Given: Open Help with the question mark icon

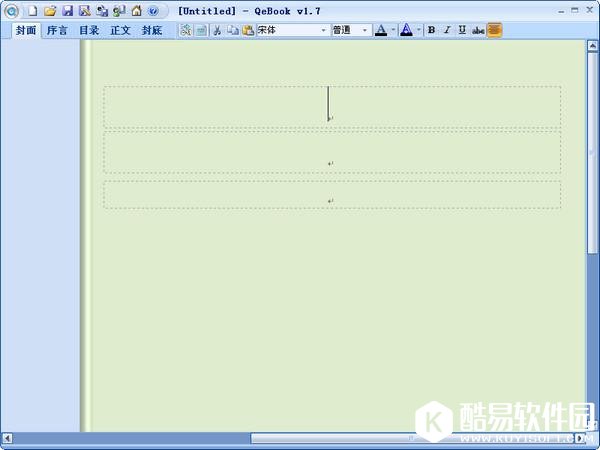Looking at the screenshot, I should click(153, 11).
